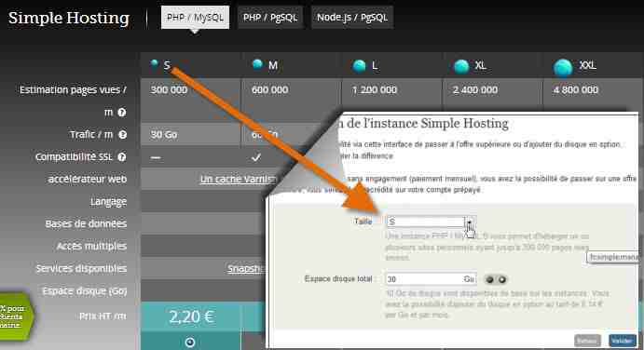
Task: Click the Espace disque (Go) row label
Action: coord(84,291)
